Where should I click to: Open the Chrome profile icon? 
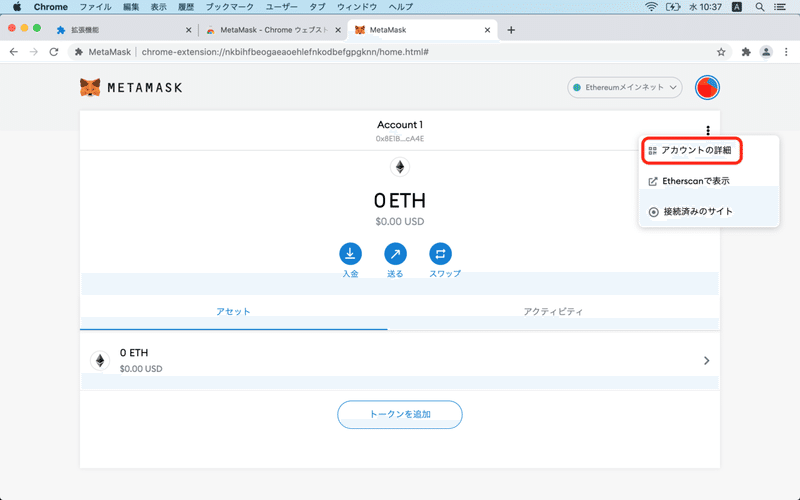point(766,52)
